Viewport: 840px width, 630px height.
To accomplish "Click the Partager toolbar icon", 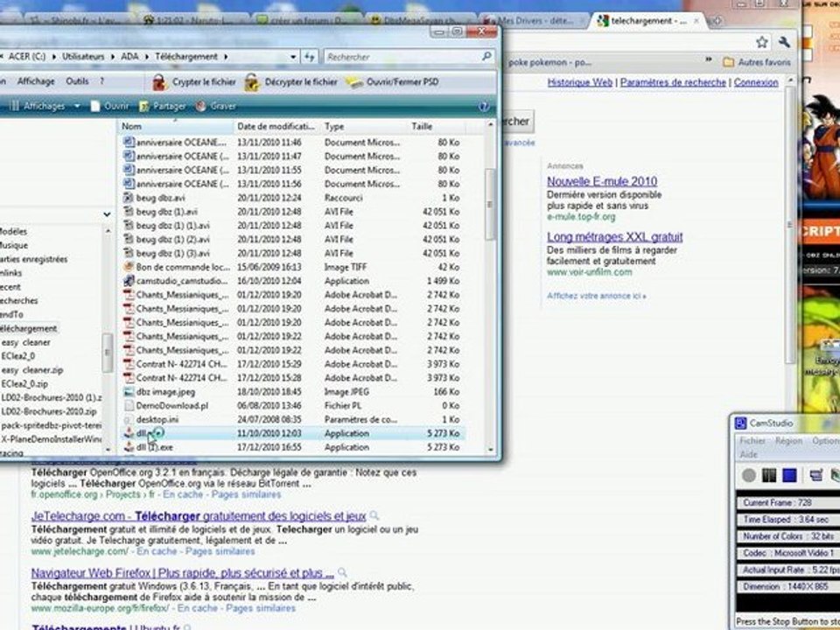I will 144,106.
